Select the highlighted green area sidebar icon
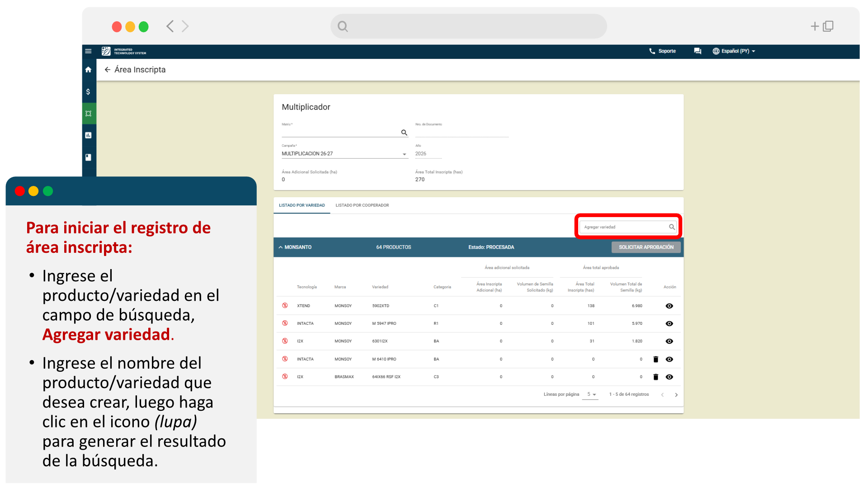Screen dimensions: 868x489 click(x=89, y=114)
